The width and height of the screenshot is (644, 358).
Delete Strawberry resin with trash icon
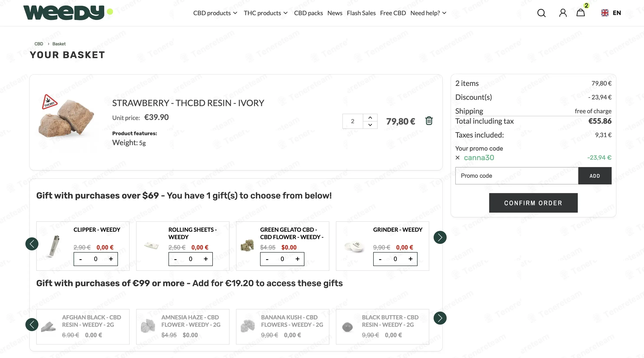coord(429,121)
